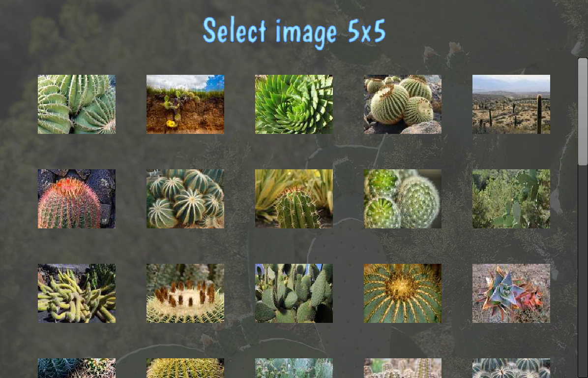Image resolution: width=588 pixels, height=378 pixels.
Task: Select the partially visible yellow barrel cactus bottom row
Action: (185, 368)
